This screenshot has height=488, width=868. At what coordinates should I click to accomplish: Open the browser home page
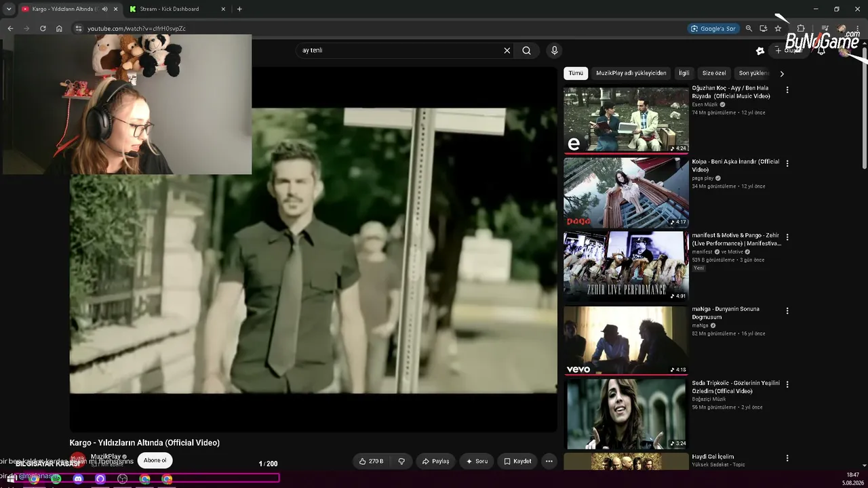(x=59, y=28)
